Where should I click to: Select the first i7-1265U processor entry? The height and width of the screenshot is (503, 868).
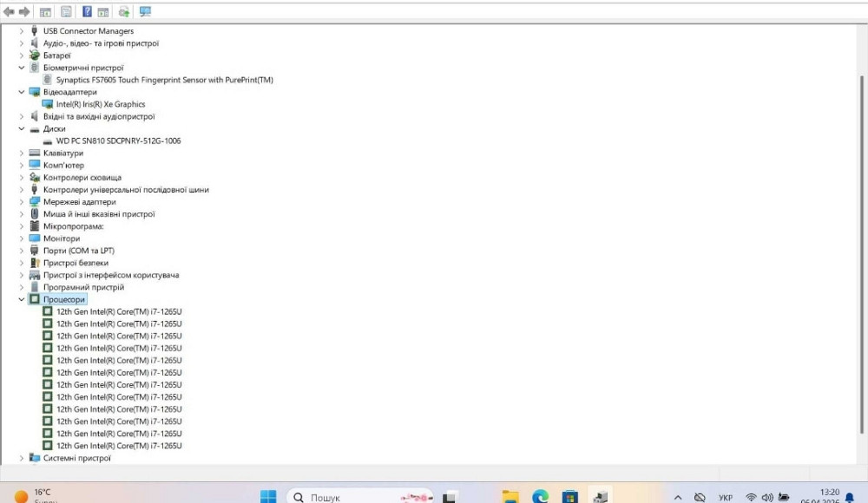click(x=119, y=311)
